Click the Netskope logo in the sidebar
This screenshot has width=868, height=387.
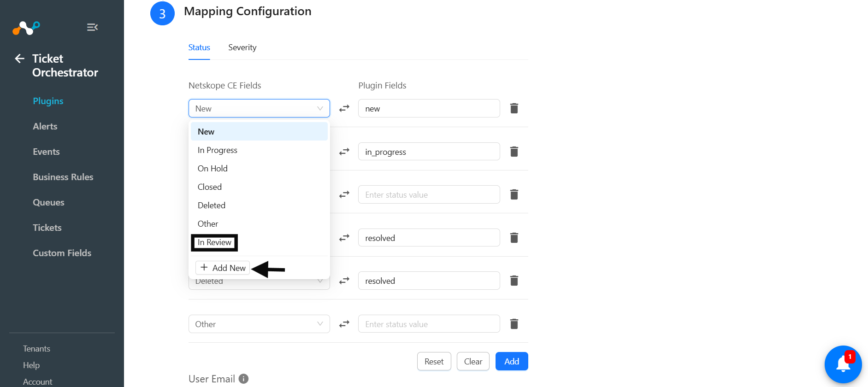[x=26, y=28]
